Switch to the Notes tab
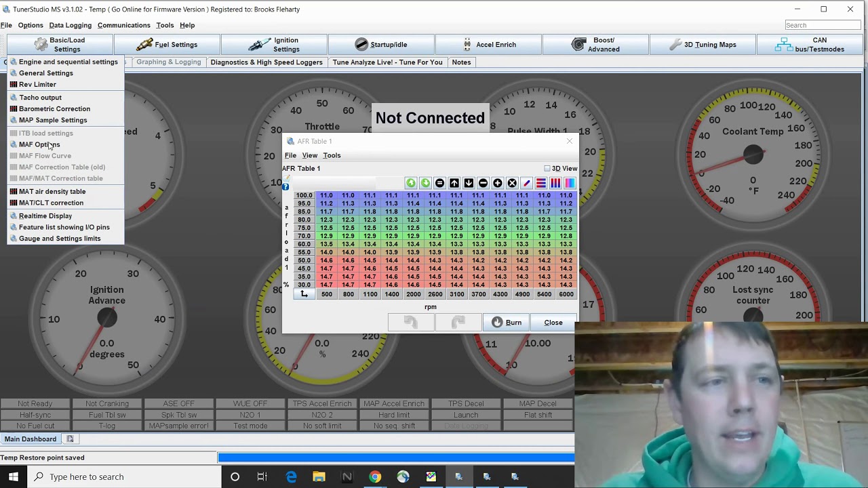 (461, 62)
